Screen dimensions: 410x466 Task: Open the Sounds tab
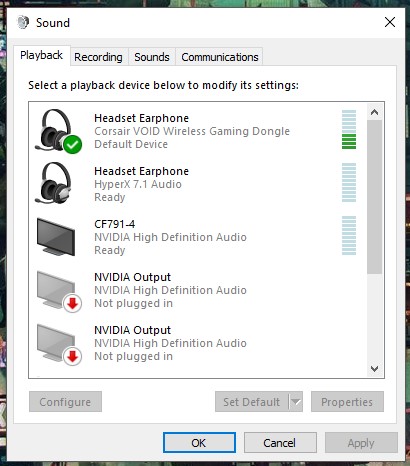point(152,57)
